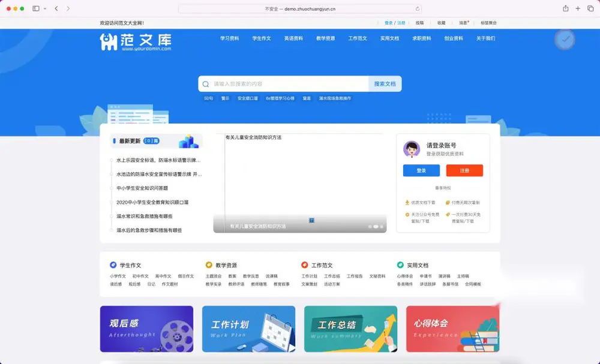Click the yellow 教学资源 category icon

209,264
